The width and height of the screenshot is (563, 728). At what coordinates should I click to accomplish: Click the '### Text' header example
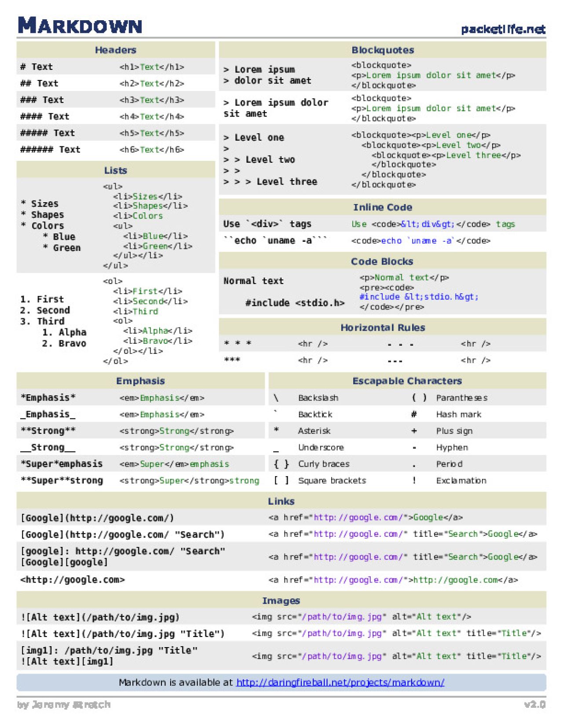(42, 100)
